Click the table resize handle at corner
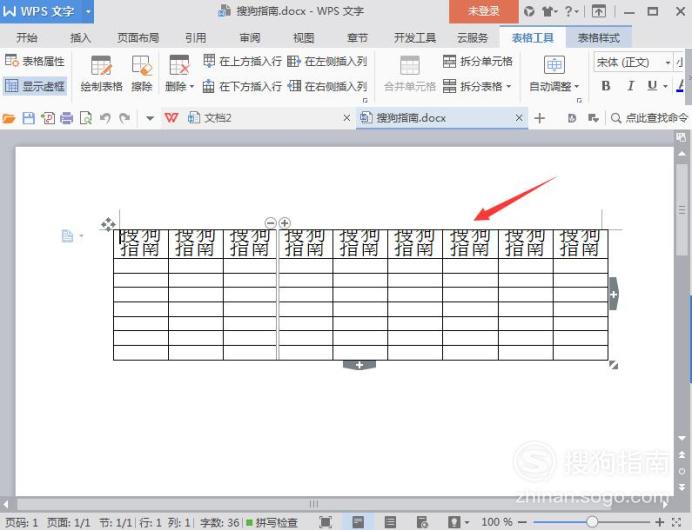Image resolution: width=692 pixels, height=530 pixels. (x=613, y=365)
